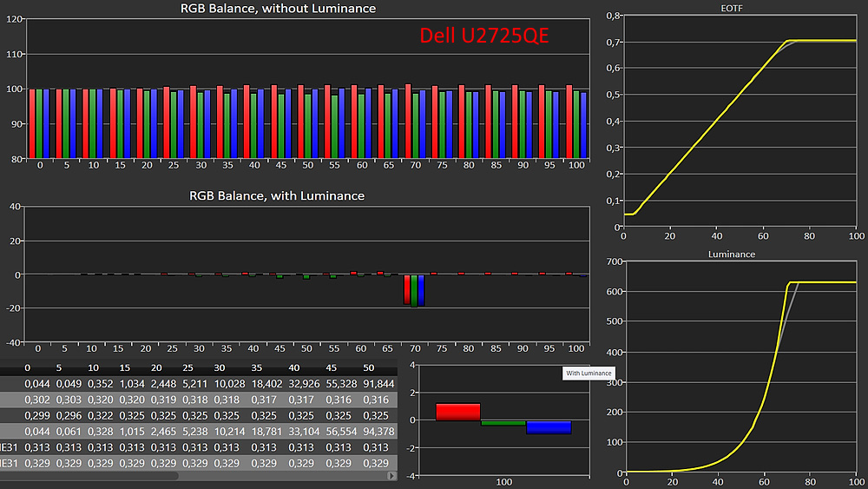Click the "0,299" table cell
Image resolution: width=868 pixels, height=489 pixels.
37,416
